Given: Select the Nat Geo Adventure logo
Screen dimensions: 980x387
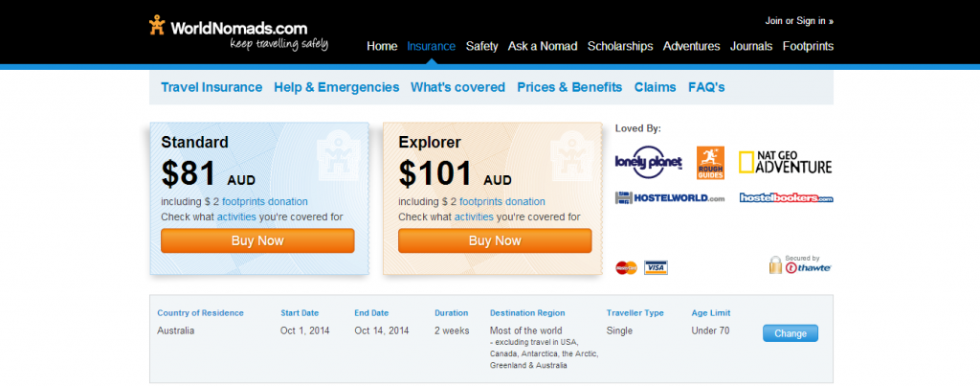Looking at the screenshot, I should click(786, 162).
